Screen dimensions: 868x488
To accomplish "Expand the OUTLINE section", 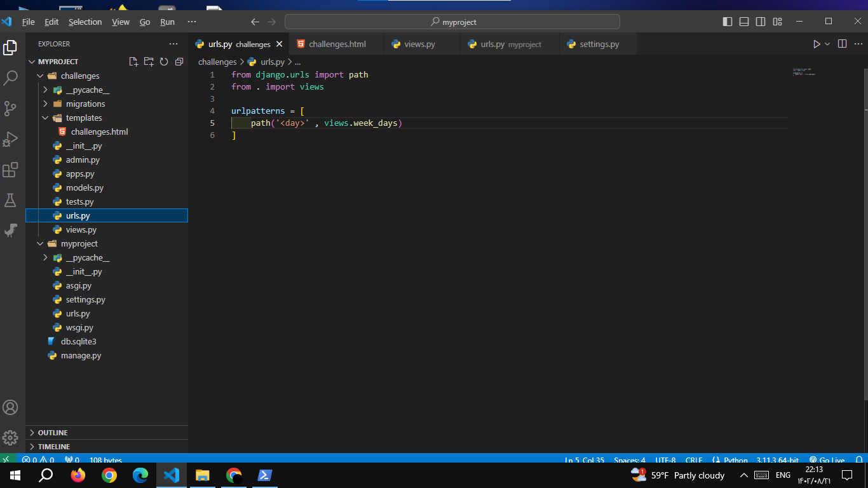I will click(52, 433).
